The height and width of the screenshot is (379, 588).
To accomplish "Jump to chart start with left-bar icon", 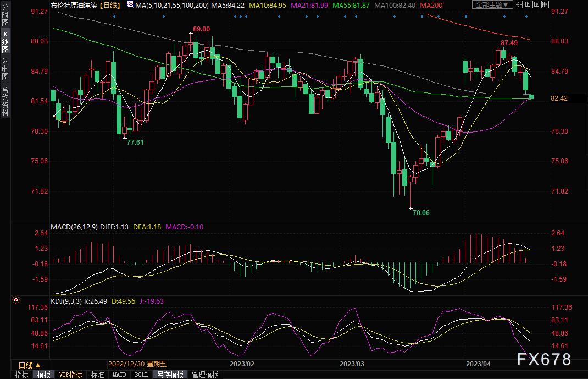I will (x=527, y=4).
